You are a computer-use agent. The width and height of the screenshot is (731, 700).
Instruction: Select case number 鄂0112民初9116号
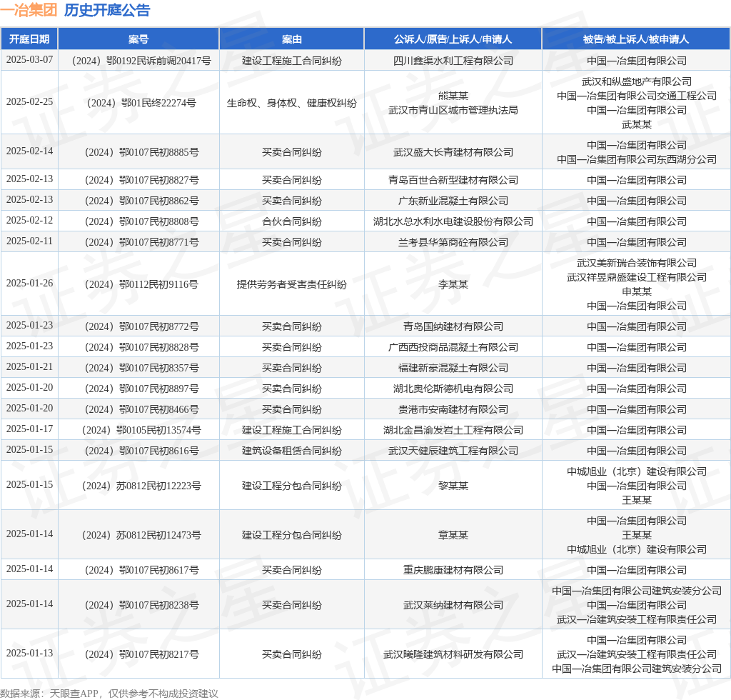pyautogui.click(x=138, y=284)
